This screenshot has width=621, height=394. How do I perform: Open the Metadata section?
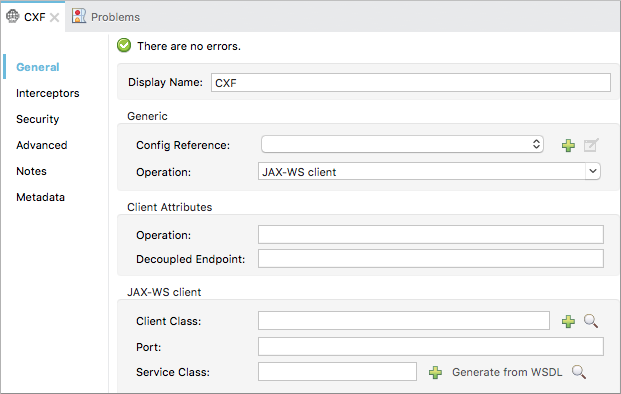40,197
